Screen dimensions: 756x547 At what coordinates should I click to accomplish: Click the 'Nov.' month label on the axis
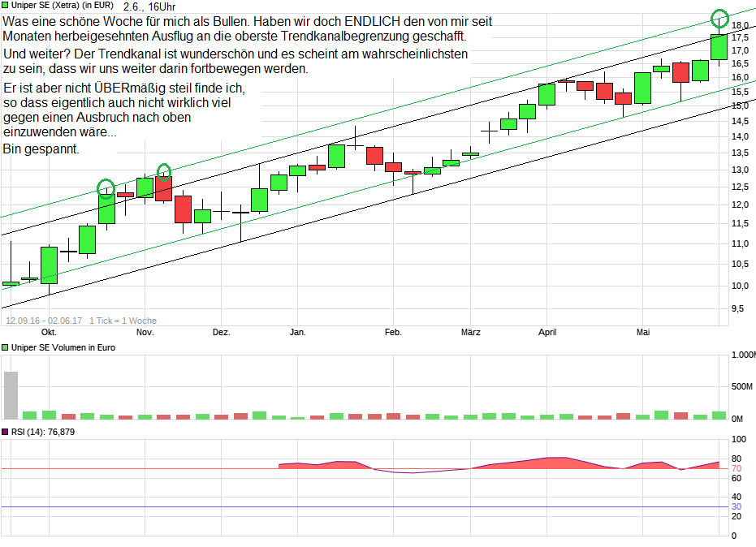[145, 332]
